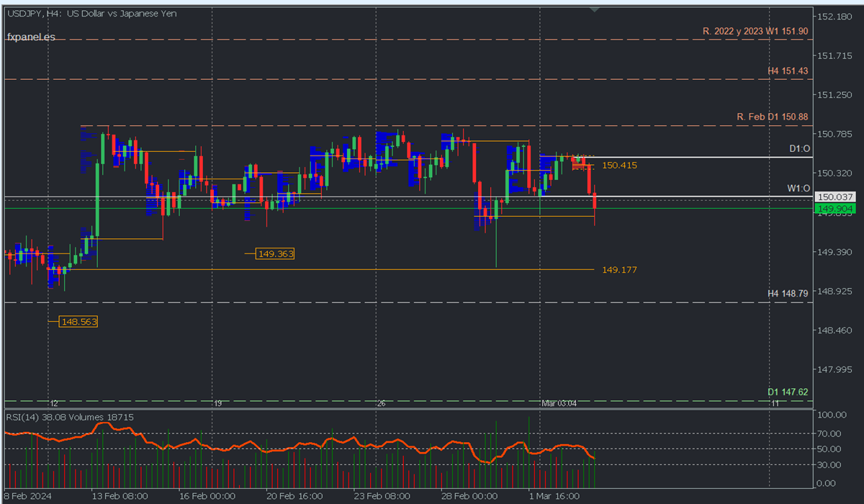This screenshot has height=504, width=864.
Task: Select the H4 151.43 resistance label
Action: pos(788,71)
